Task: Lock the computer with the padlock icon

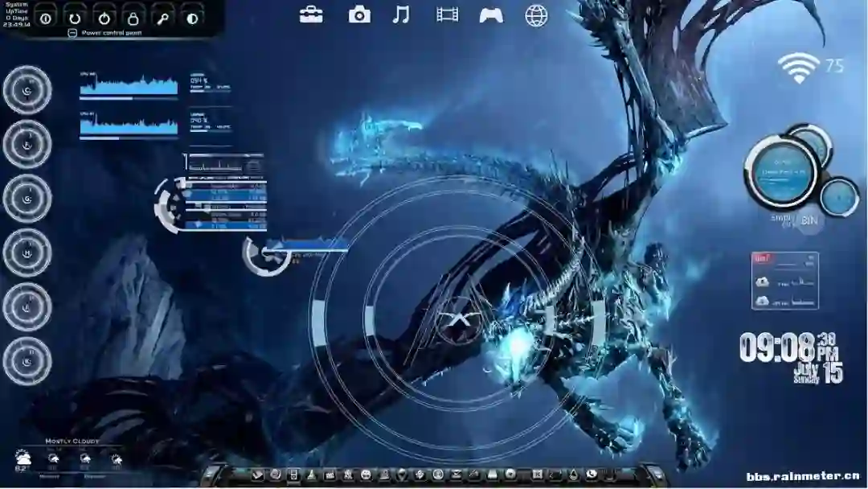Action: point(133,18)
